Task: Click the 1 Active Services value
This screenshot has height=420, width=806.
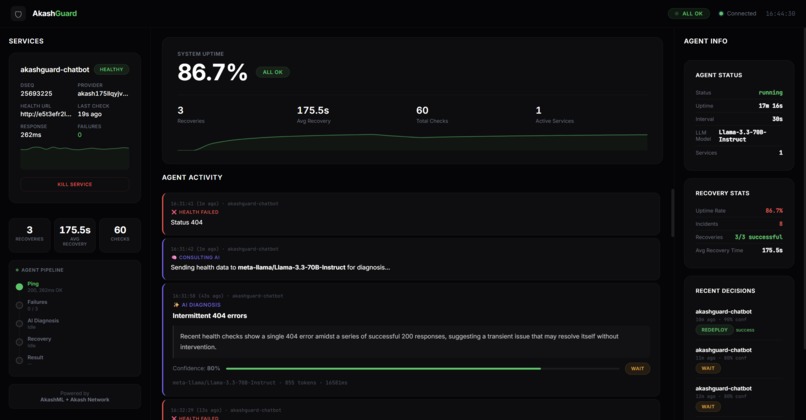Action: (x=538, y=110)
